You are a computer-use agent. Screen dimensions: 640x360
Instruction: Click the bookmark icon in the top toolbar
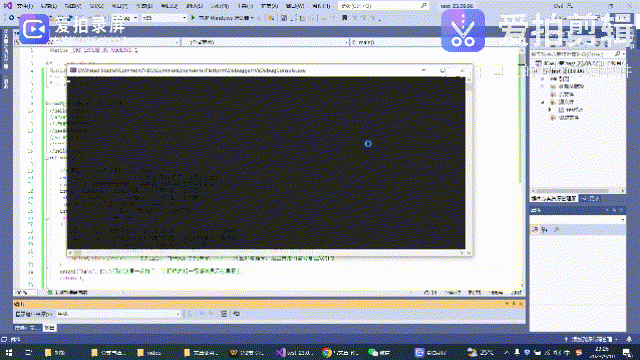[344, 18]
